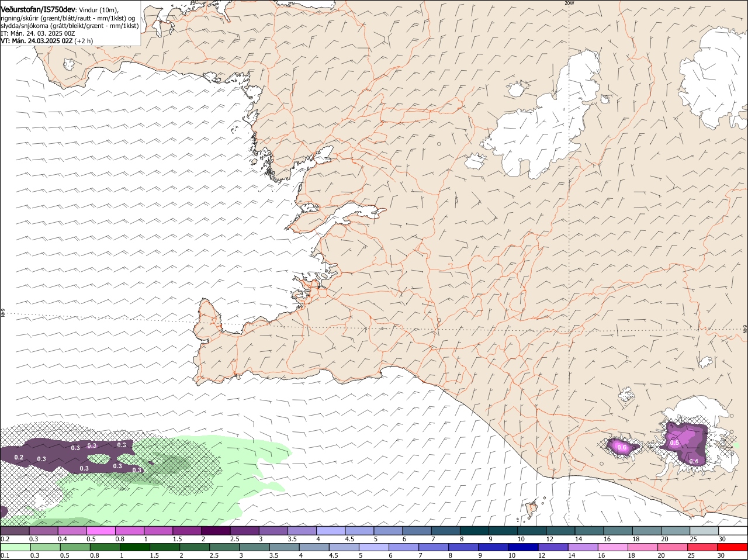Select the IT: Mán. 24. 03. 2025 00Z line
The image size is (748, 560).
click(x=38, y=33)
